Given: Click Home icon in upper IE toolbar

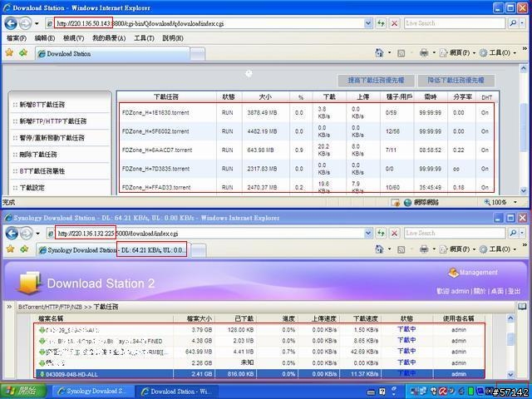Looking at the screenshot, I should click(x=379, y=52).
